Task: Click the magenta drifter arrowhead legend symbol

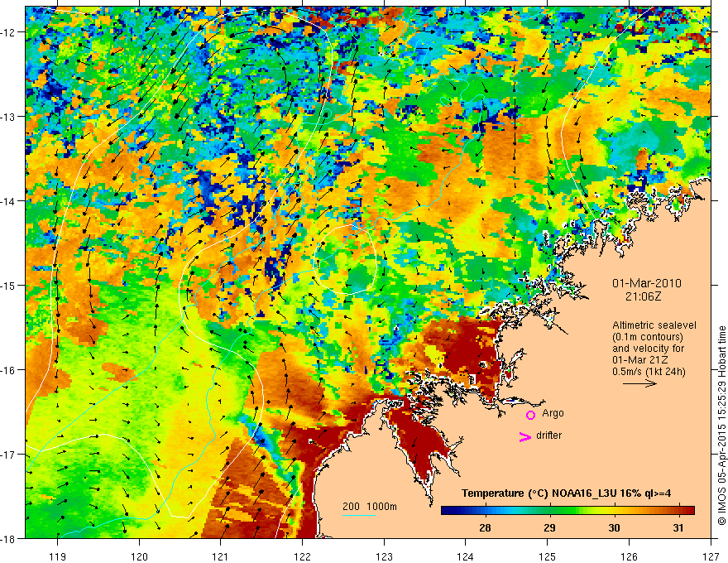Action: (x=525, y=436)
